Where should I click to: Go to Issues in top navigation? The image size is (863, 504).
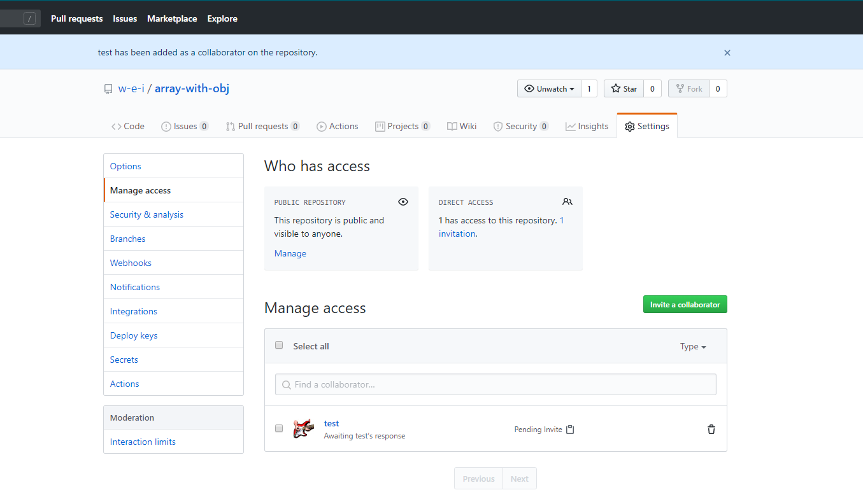(125, 18)
